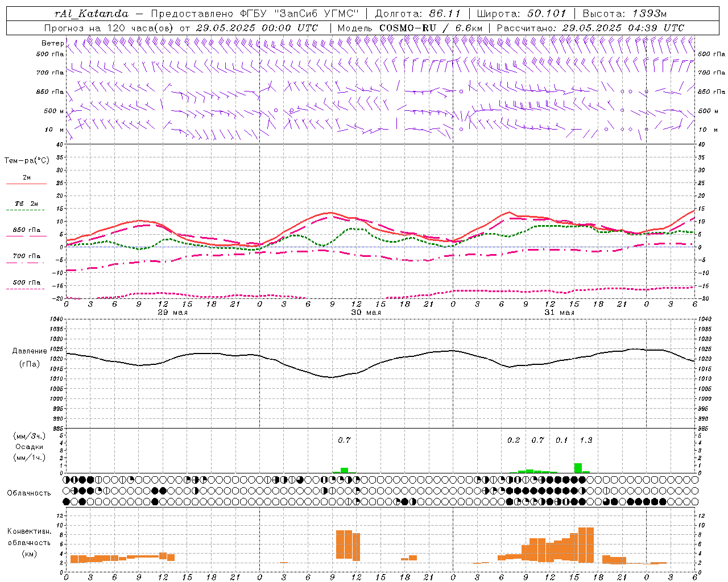Image resolution: width=728 pixels, height=582 pixels.
Task: Click the Ветер wind panel label
Action: click(x=52, y=43)
